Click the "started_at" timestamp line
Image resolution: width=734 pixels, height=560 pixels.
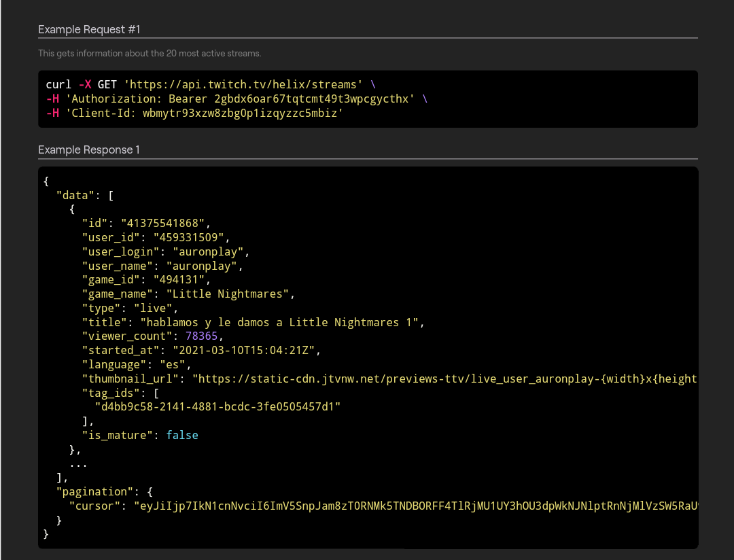point(201,350)
